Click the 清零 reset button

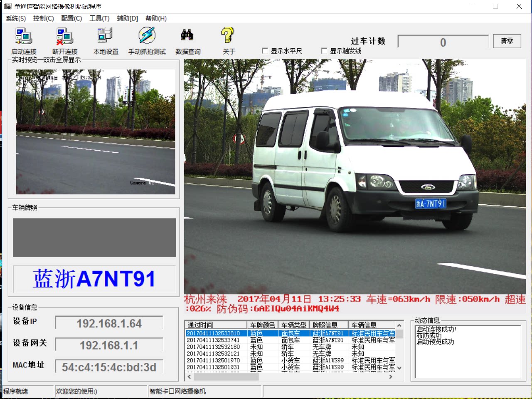tap(507, 41)
